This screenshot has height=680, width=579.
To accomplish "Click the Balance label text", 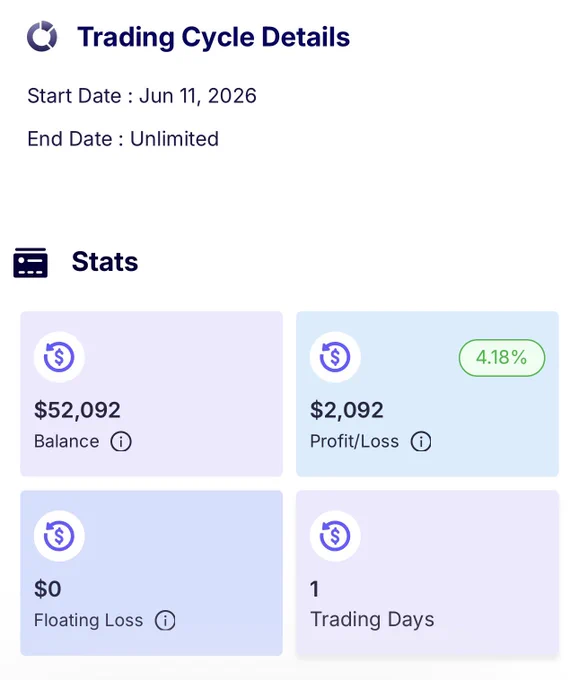I will click(x=66, y=441).
